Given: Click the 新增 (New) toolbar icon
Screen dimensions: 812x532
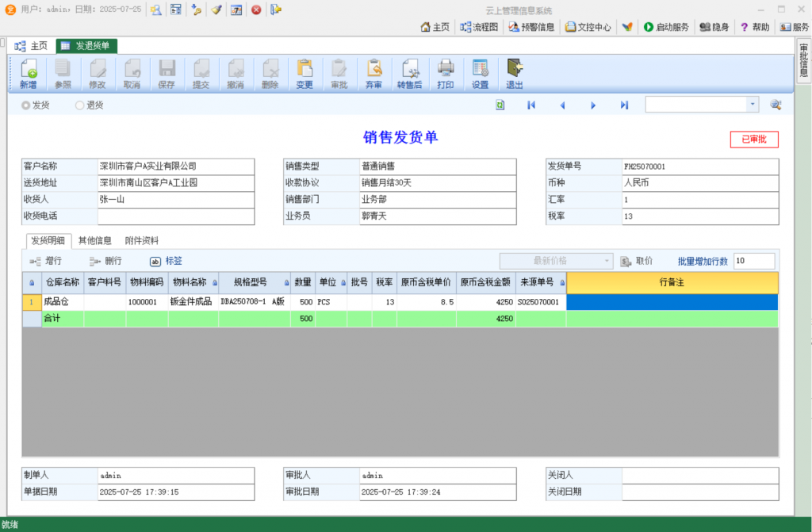Looking at the screenshot, I should pos(29,74).
